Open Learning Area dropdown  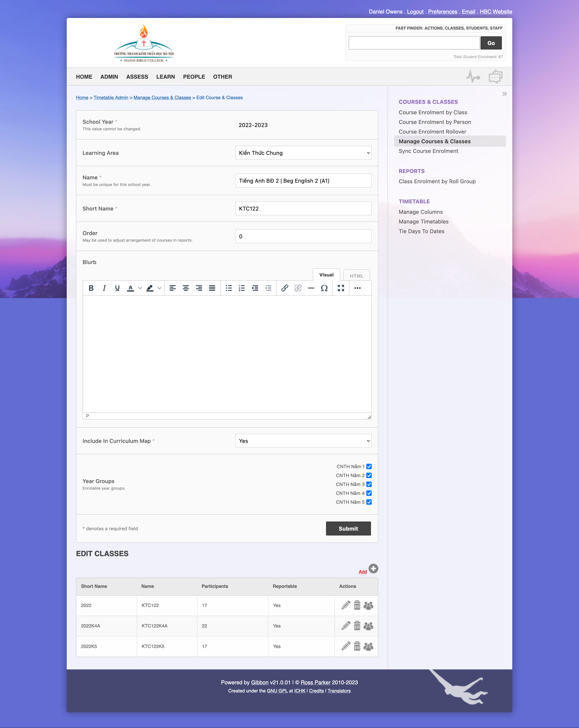(303, 153)
